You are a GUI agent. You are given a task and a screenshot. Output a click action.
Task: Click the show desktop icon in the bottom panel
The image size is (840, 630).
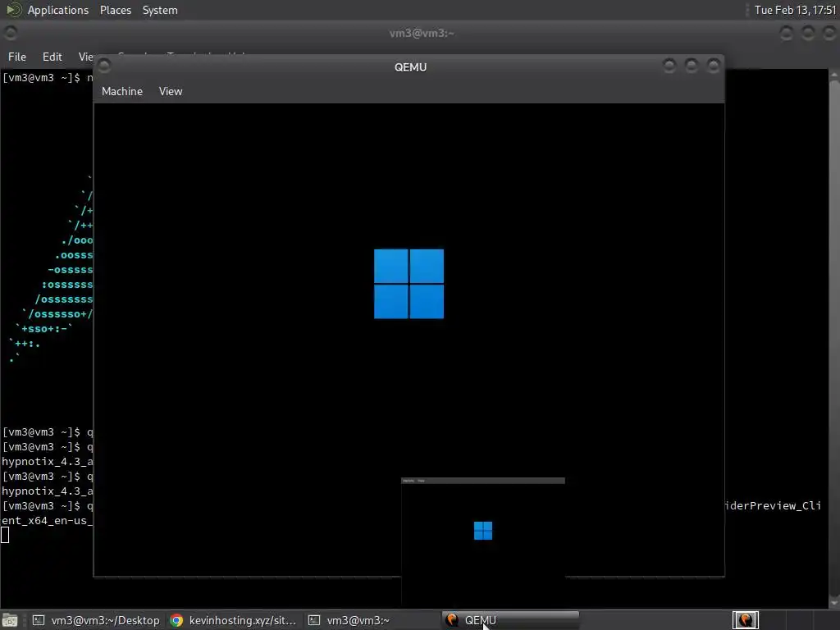tap(10, 620)
